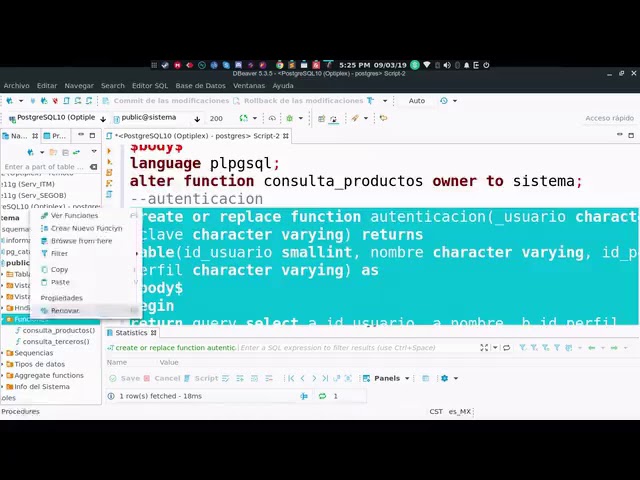Click the green refresh icon beside 200
Viewport: 640px width, 480px height.
point(244,118)
